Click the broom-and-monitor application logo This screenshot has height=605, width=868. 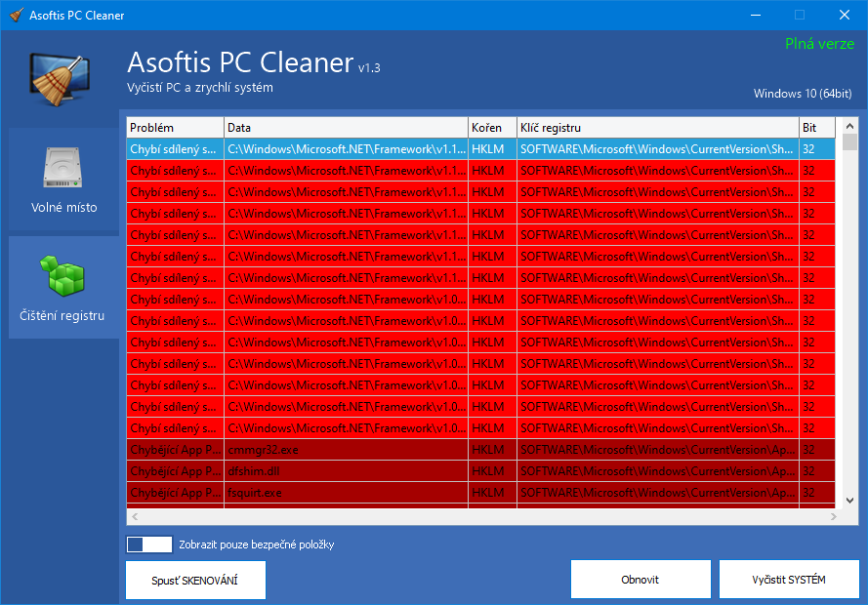coord(60,79)
